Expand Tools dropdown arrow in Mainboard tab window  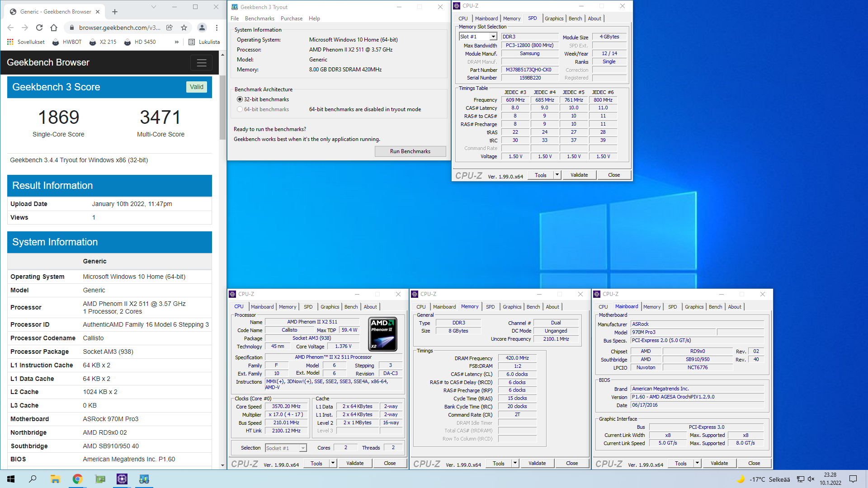pos(697,463)
